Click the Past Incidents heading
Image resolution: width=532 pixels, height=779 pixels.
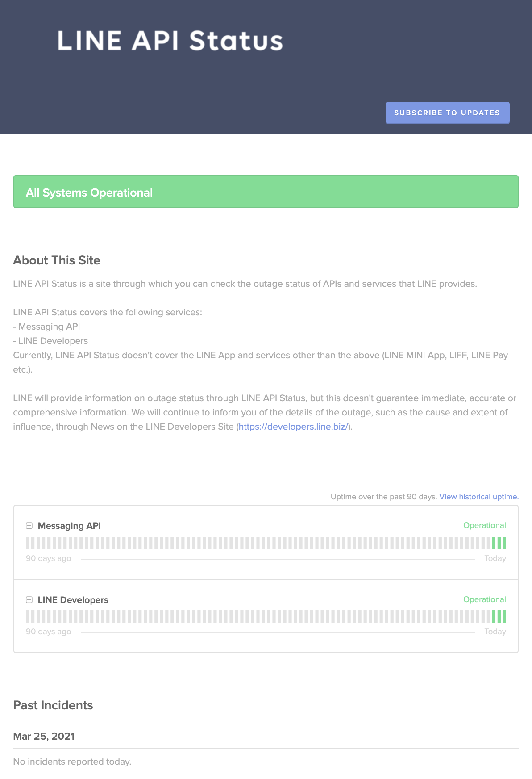tap(53, 705)
